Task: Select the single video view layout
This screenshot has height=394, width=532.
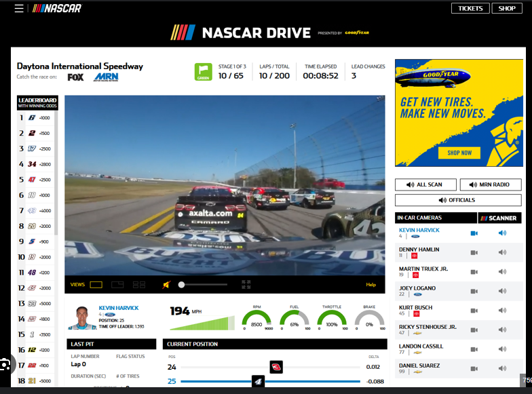Action: pyautogui.click(x=96, y=285)
